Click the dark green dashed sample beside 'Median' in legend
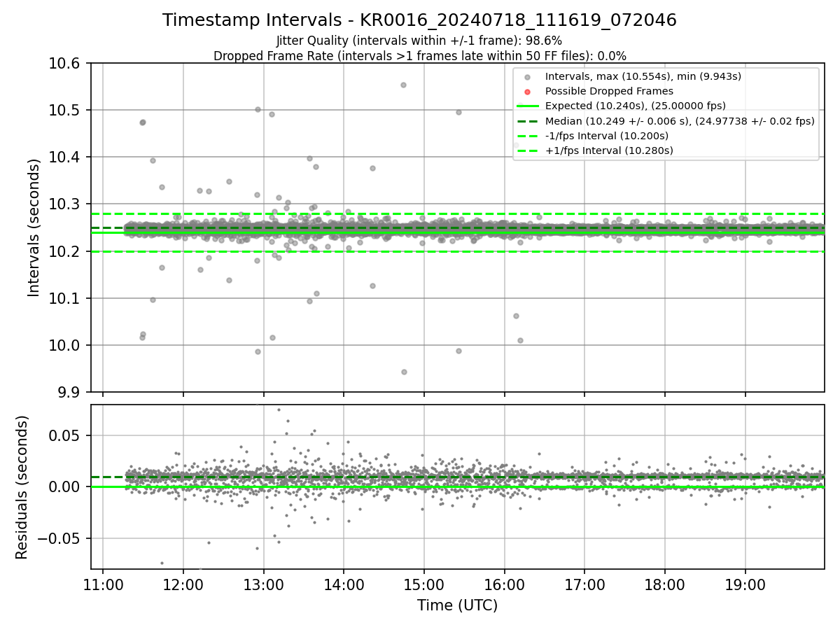Screen dimensions: 840x630 coord(528,121)
